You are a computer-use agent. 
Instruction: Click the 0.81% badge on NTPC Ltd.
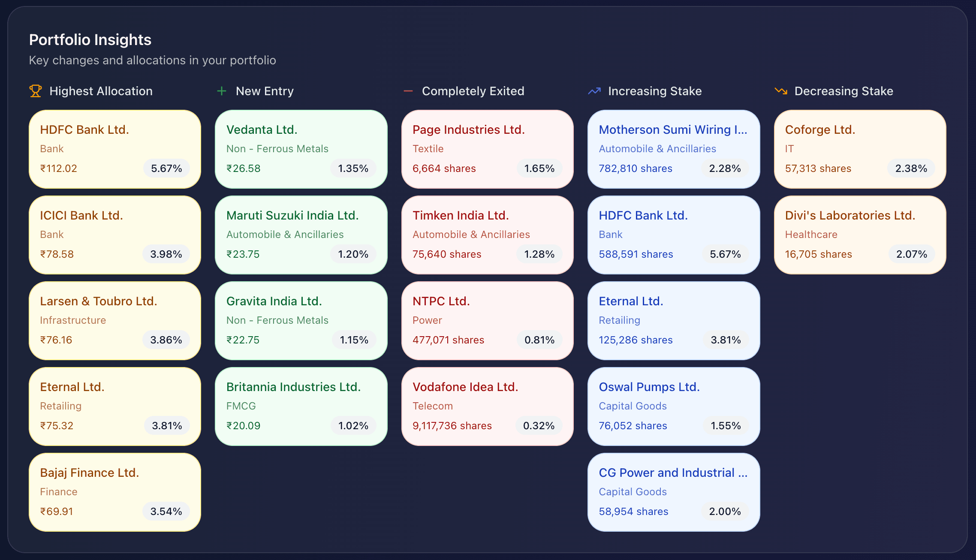(539, 340)
